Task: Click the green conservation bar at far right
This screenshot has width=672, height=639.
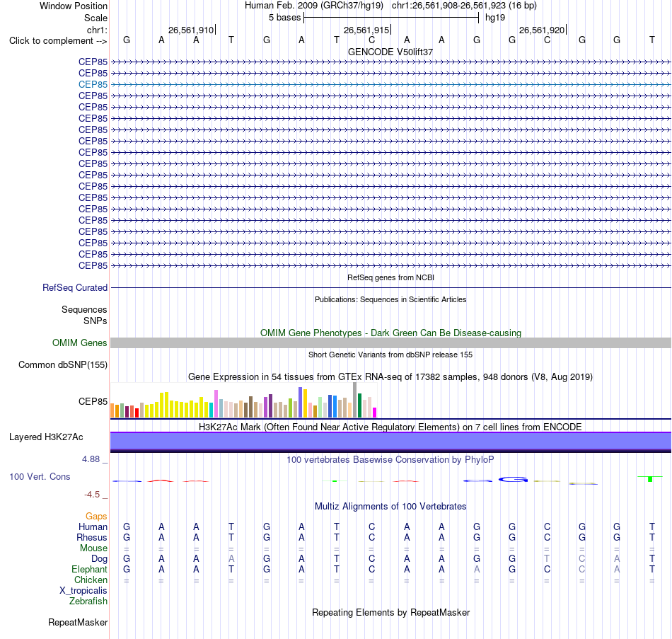Action: [x=650, y=478]
